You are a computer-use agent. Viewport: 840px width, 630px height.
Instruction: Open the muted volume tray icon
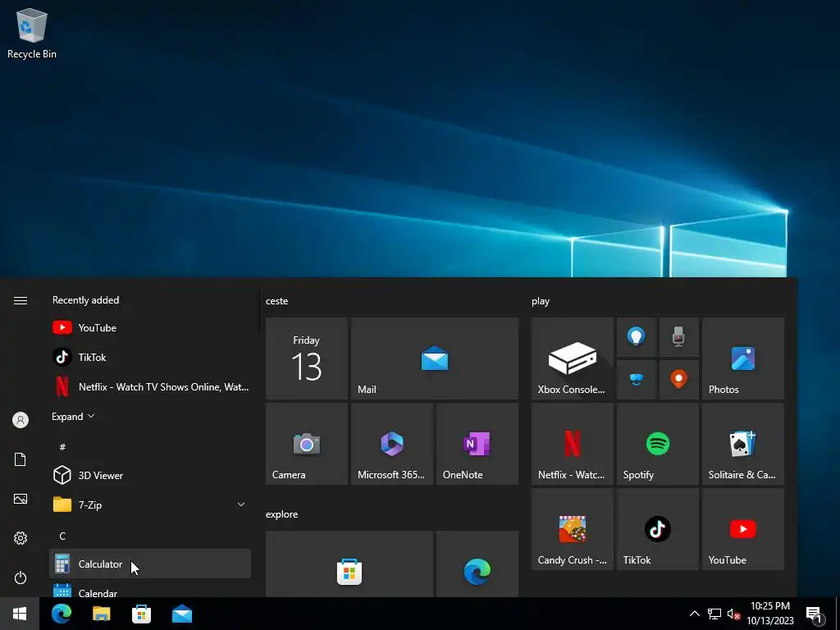(733, 614)
